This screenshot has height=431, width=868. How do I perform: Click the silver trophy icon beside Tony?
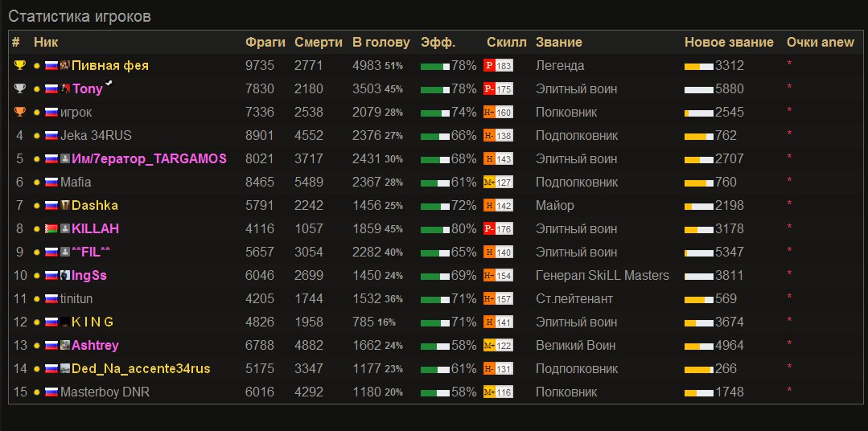[19, 88]
